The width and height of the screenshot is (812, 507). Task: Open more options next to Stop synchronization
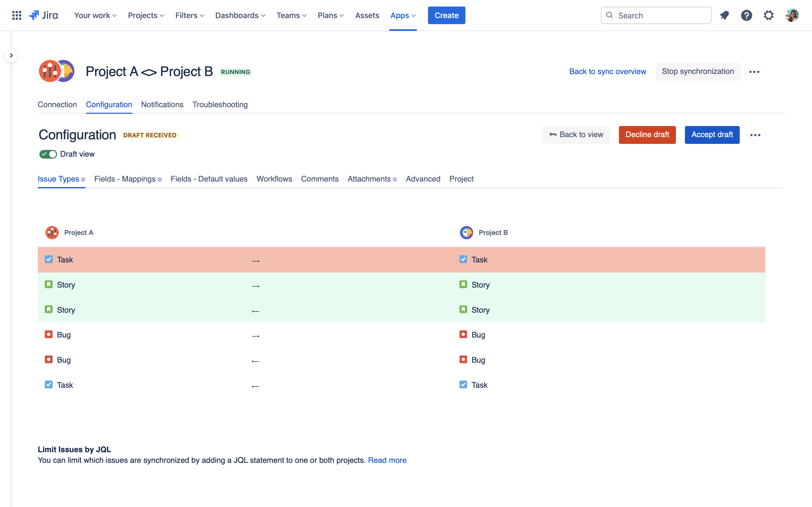(x=754, y=72)
